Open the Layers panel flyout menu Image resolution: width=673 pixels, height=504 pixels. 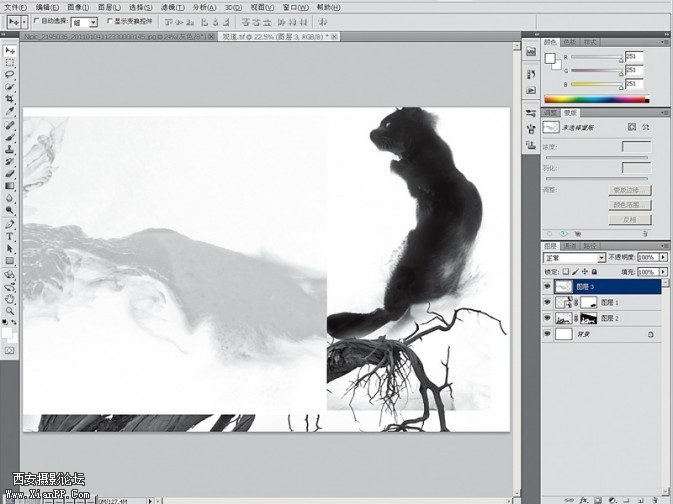[x=665, y=246]
